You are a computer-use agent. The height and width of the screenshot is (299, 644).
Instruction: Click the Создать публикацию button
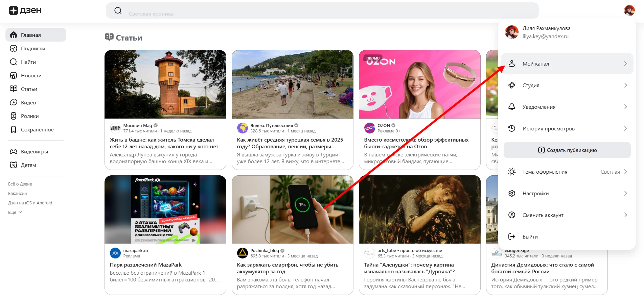click(567, 150)
